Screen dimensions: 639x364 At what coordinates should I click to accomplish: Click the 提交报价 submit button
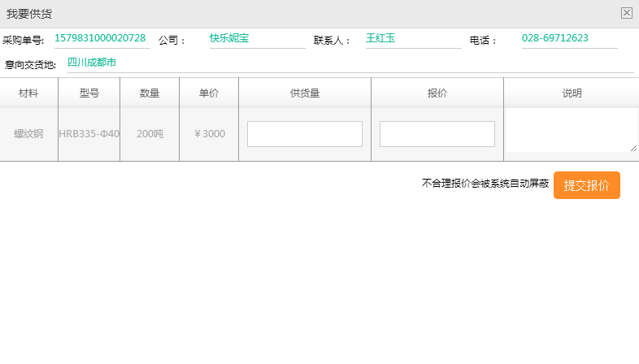tap(586, 185)
